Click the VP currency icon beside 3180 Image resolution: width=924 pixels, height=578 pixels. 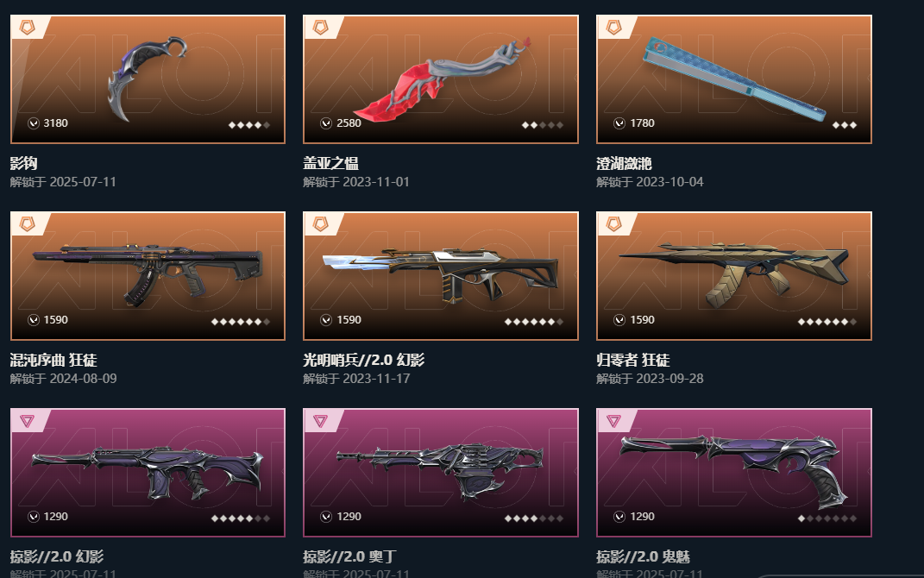(34, 123)
